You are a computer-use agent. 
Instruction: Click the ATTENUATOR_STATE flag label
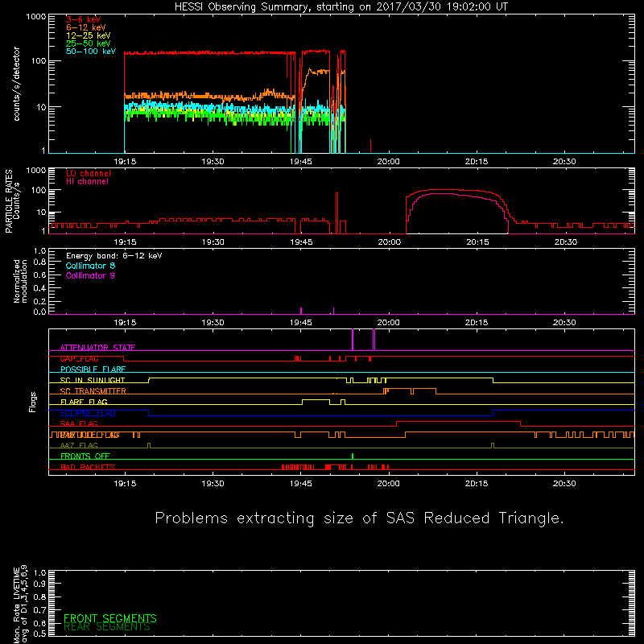click(x=97, y=348)
